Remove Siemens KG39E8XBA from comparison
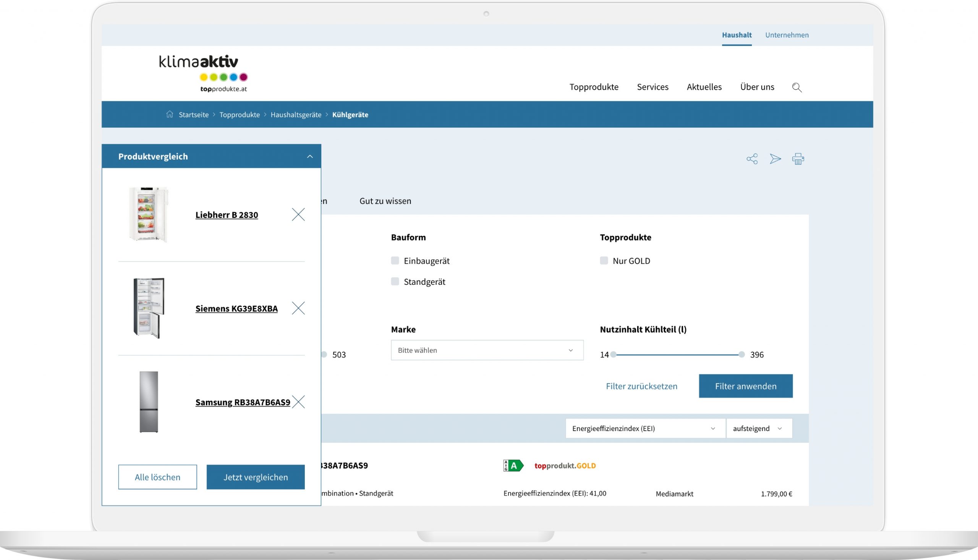Viewport: 978px width, 560px height. (x=298, y=308)
